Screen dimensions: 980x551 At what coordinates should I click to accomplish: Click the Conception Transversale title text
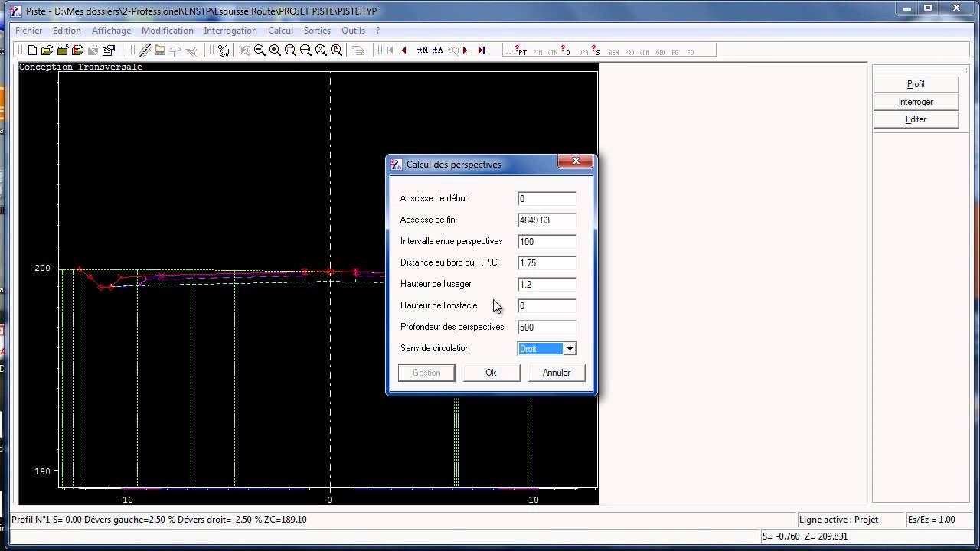click(80, 67)
